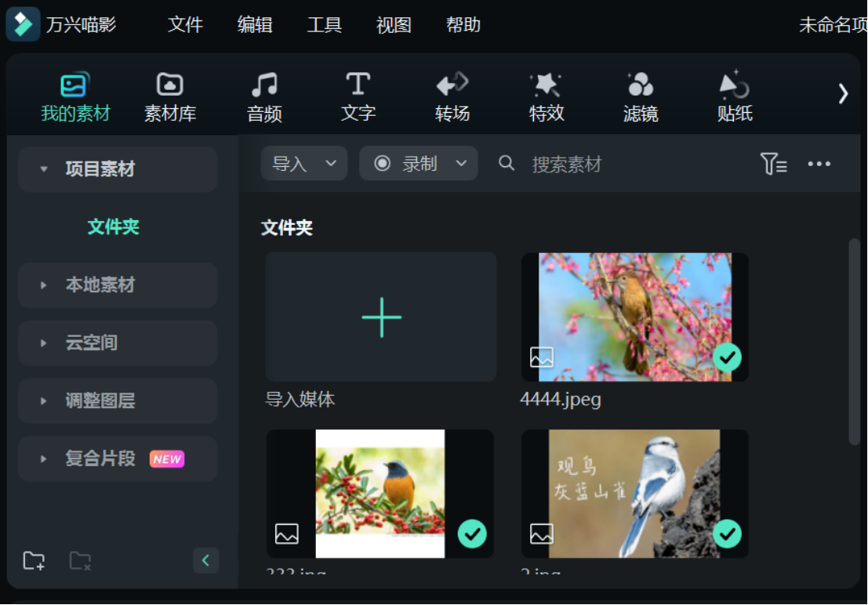868x605 pixels.
Task: Open the 帮助 (Help) menu
Action: point(463,24)
